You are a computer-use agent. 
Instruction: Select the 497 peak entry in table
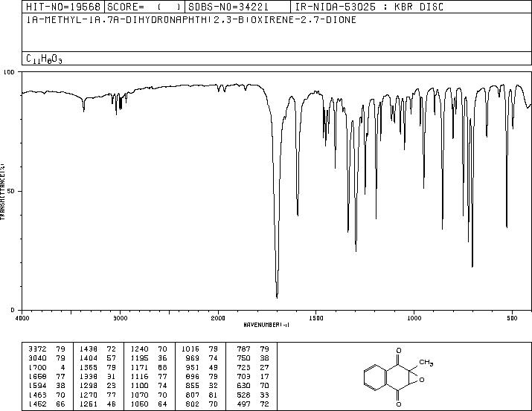pos(253,404)
